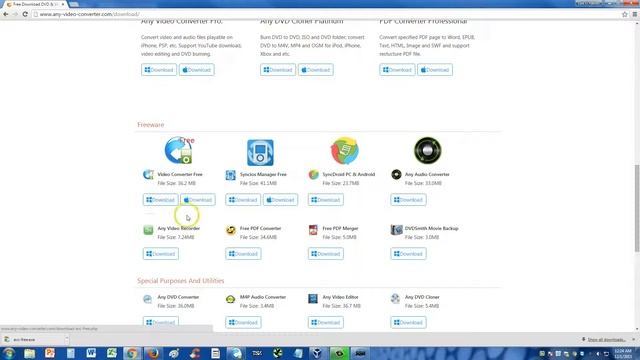
Task: Click the address bar URL field
Action: 327,14
